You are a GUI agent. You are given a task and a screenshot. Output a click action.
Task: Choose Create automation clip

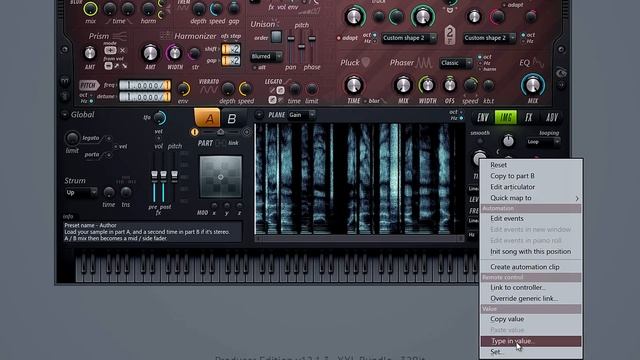(531, 267)
